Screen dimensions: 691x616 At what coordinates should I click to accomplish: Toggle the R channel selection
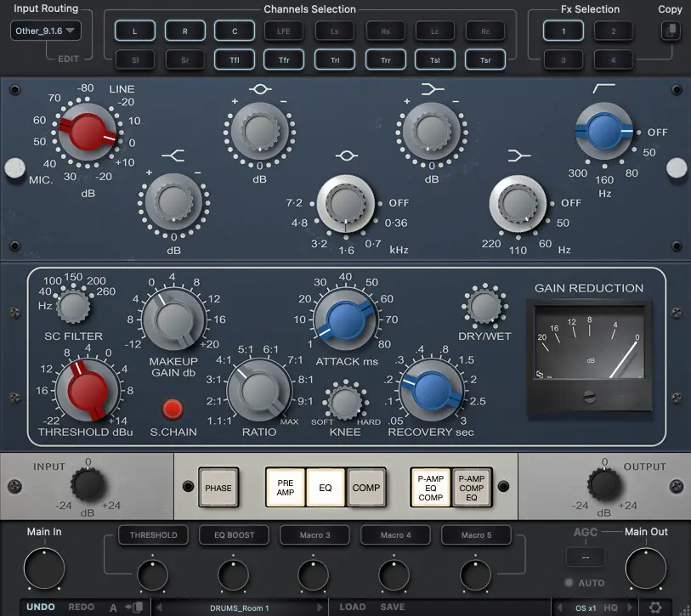pos(185,31)
